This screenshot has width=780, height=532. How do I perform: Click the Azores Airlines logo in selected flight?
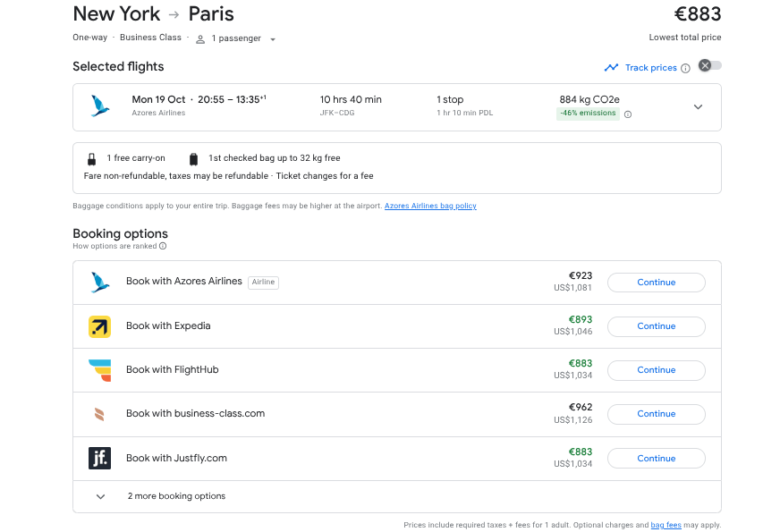point(99,106)
